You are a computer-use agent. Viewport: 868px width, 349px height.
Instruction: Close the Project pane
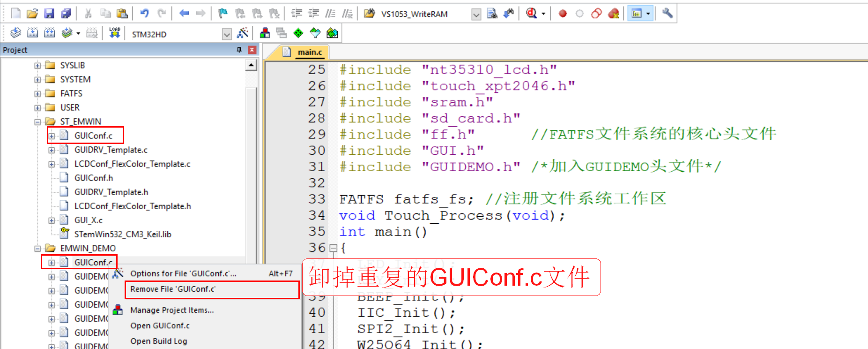point(252,50)
